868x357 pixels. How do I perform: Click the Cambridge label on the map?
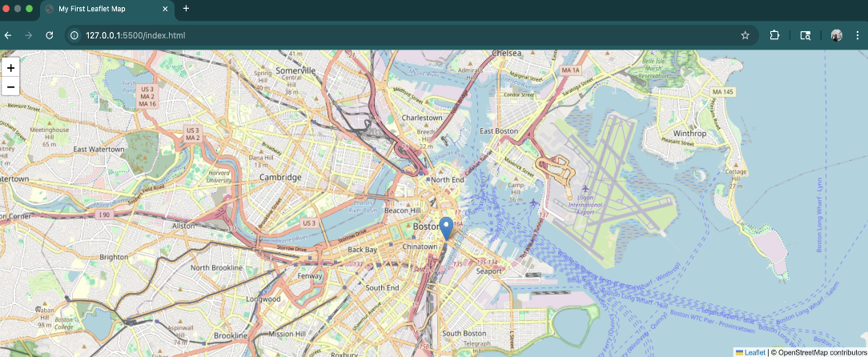(x=279, y=178)
